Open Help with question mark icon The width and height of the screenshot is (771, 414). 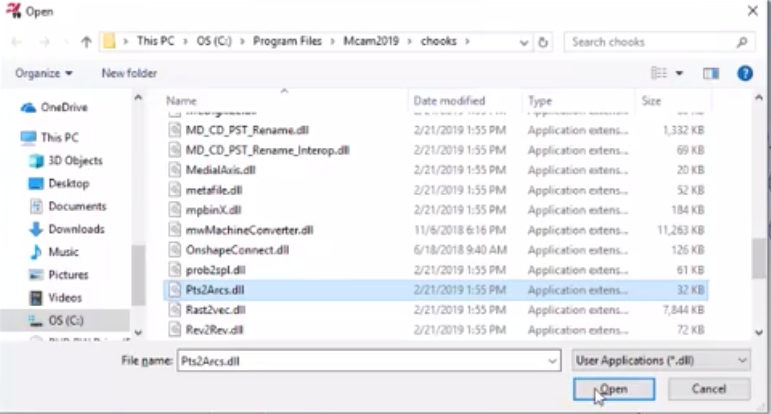[745, 73]
